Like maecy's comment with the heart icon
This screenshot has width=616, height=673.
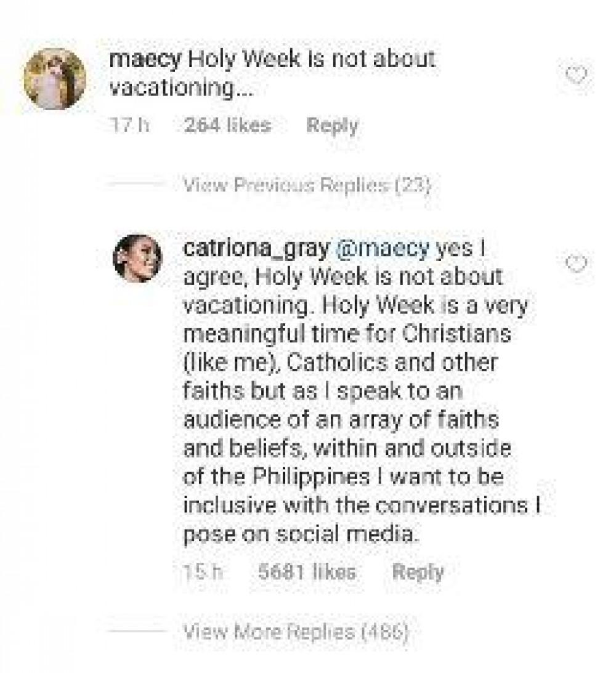[577, 76]
